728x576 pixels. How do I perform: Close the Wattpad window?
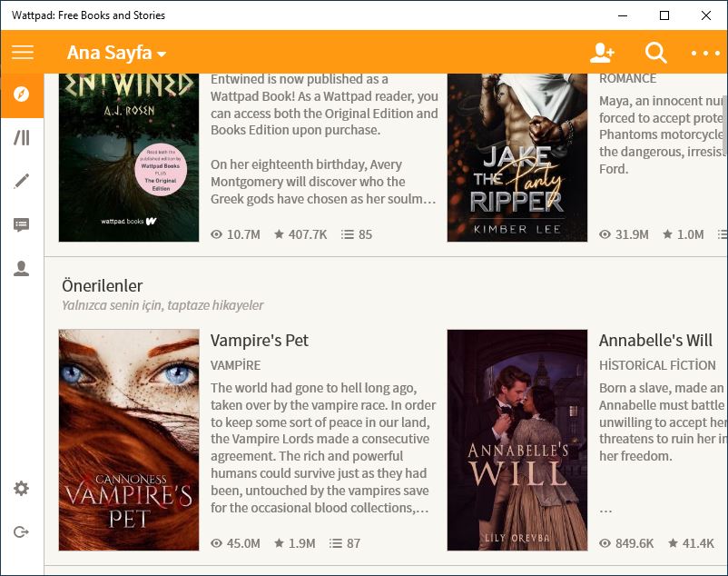click(706, 15)
